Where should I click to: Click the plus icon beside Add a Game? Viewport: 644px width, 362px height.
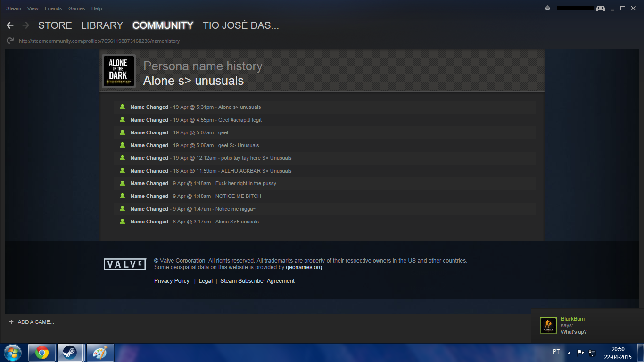click(11, 322)
